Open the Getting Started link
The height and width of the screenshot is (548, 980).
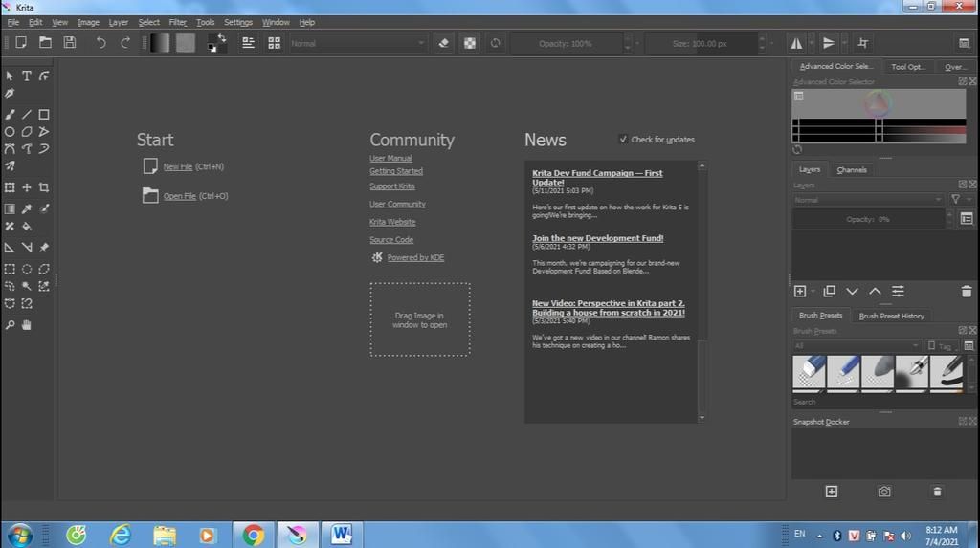(395, 171)
